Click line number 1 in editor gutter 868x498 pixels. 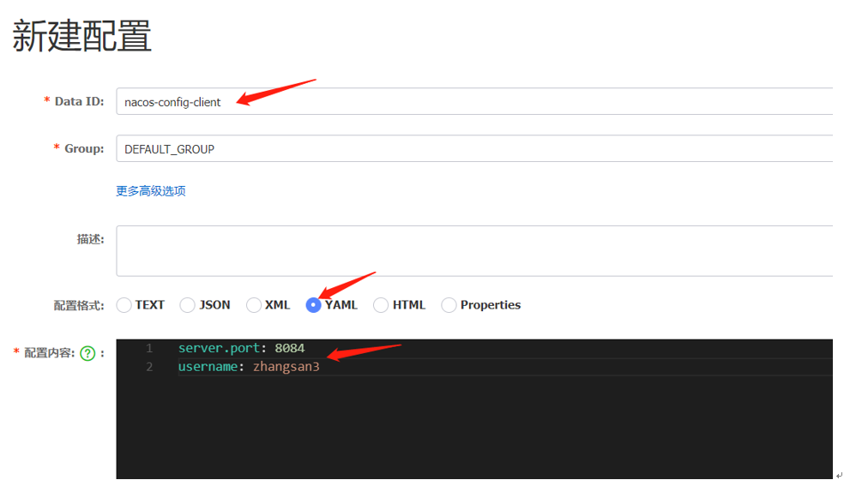[149, 348]
